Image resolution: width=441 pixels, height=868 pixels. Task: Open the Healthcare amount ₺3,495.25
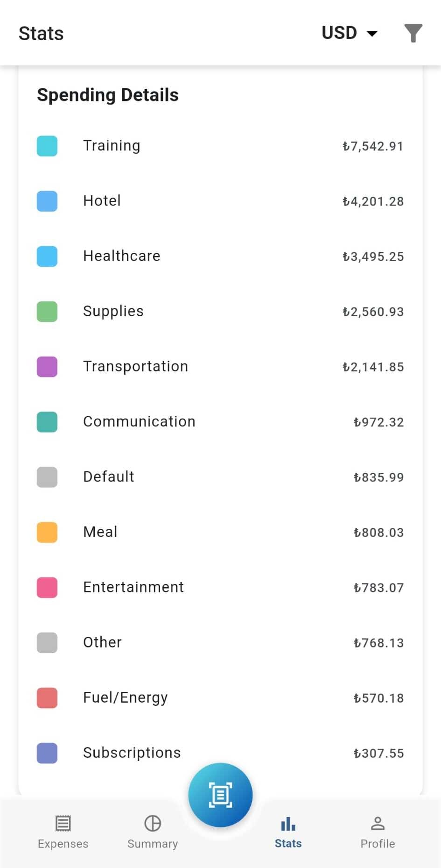373,256
